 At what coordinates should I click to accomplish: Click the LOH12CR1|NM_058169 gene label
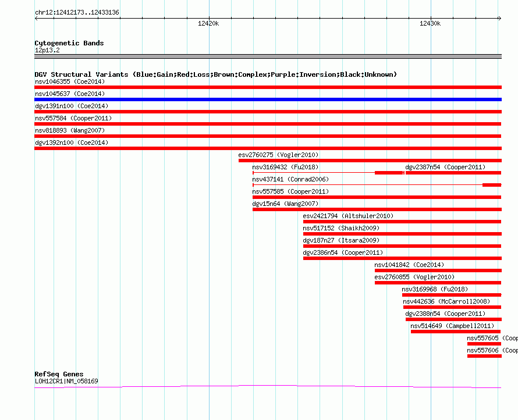point(66,382)
